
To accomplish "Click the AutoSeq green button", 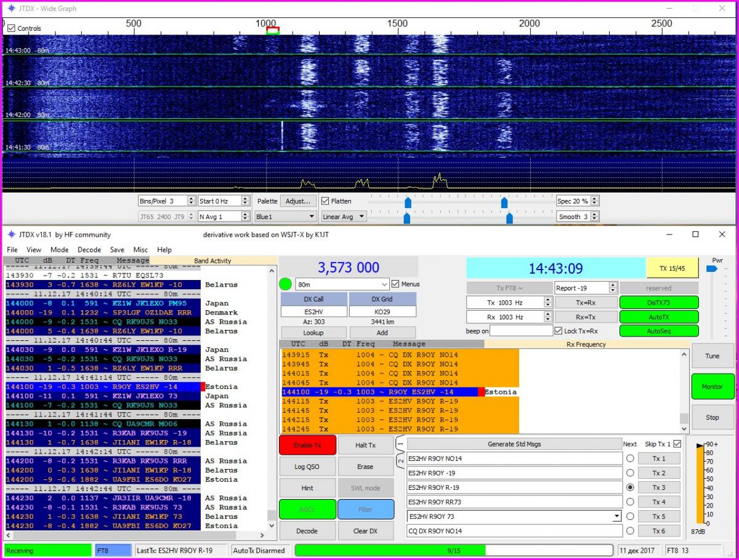I will point(658,330).
